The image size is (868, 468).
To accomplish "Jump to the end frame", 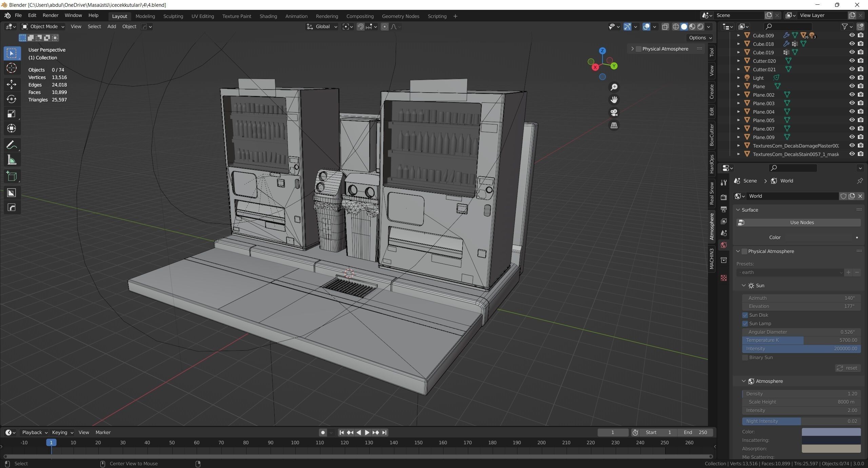I will (x=384, y=432).
